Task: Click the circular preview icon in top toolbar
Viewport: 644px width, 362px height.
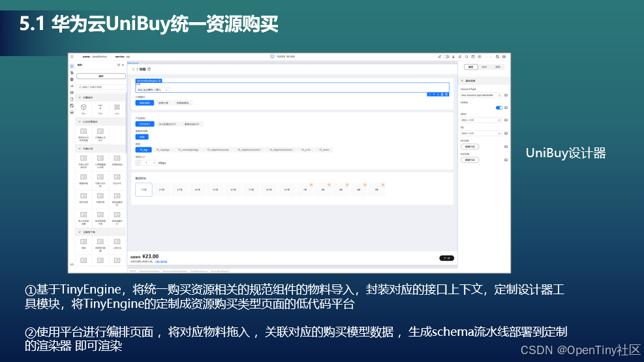Action: pos(480,57)
